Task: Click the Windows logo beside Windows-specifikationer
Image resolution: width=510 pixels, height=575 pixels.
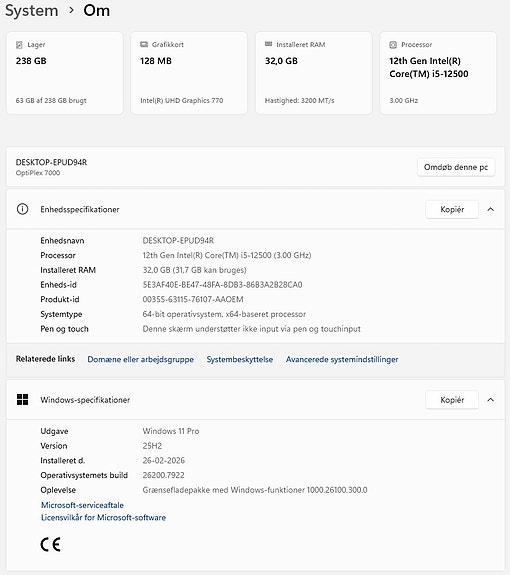Action: (22, 400)
